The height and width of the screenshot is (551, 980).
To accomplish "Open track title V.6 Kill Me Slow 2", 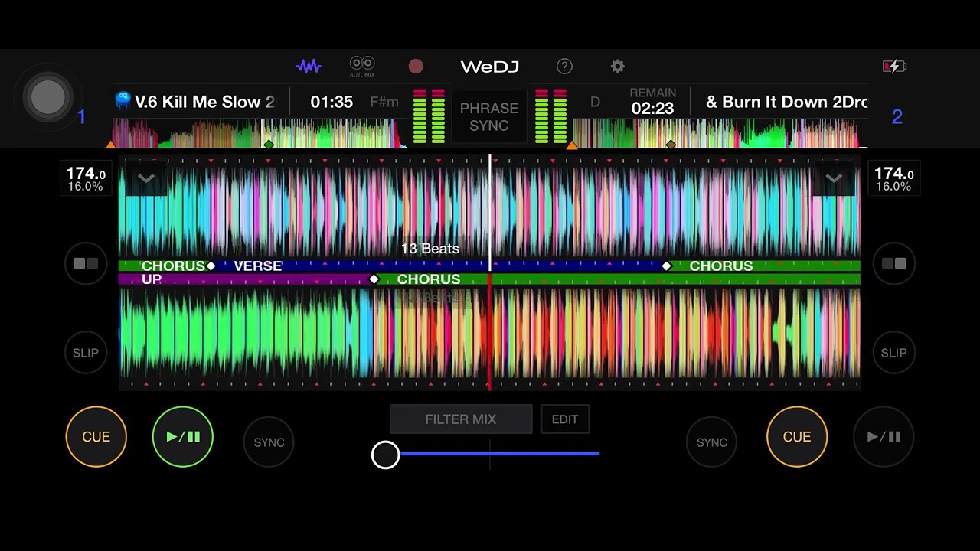I will click(204, 102).
